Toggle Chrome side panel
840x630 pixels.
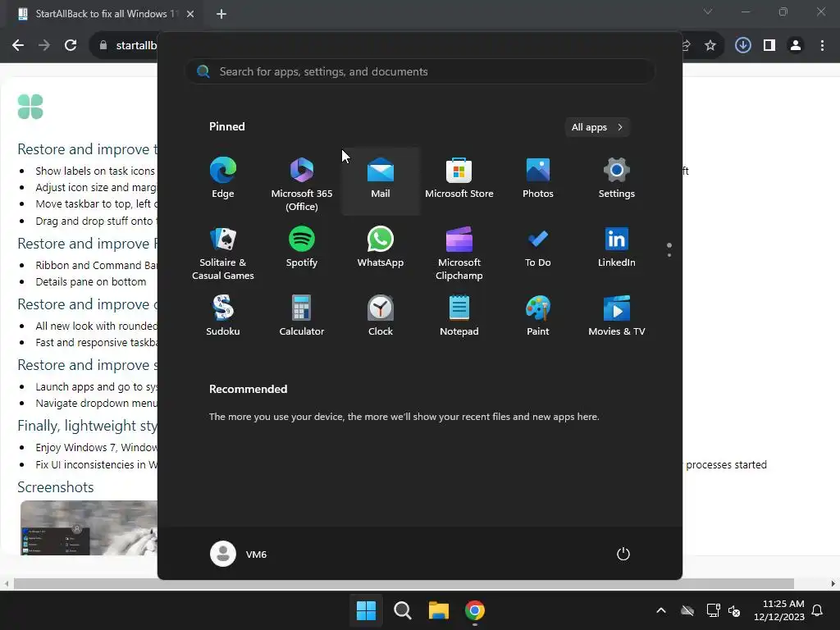point(769,46)
